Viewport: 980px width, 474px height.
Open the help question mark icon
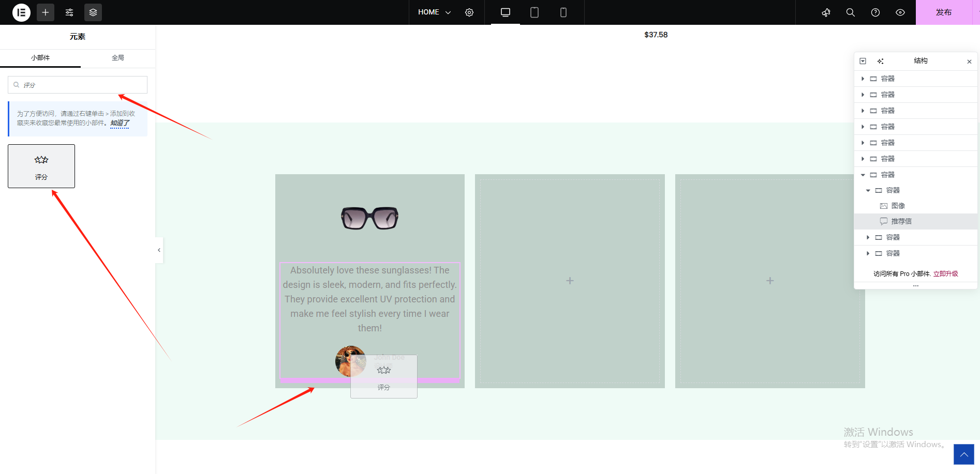(875, 12)
